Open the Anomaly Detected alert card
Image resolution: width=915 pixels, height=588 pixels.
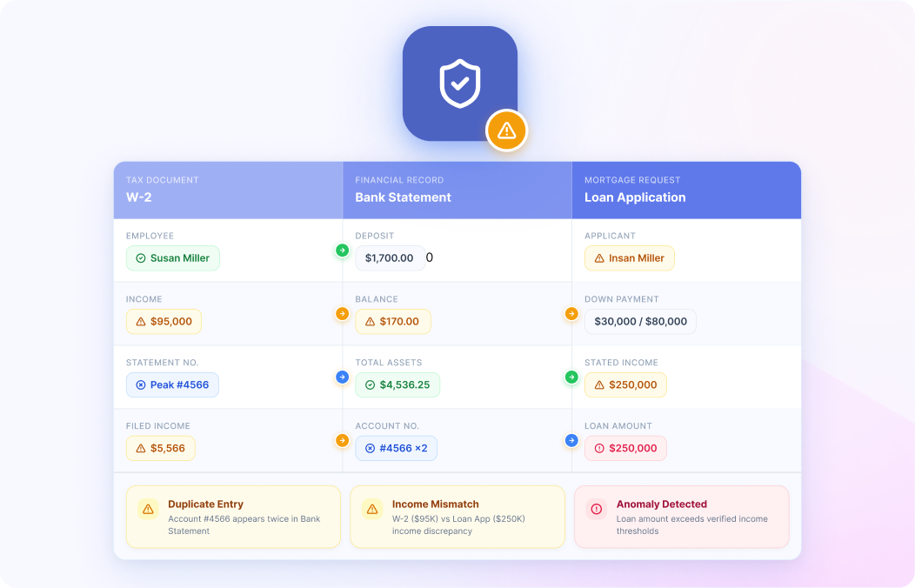click(682, 517)
